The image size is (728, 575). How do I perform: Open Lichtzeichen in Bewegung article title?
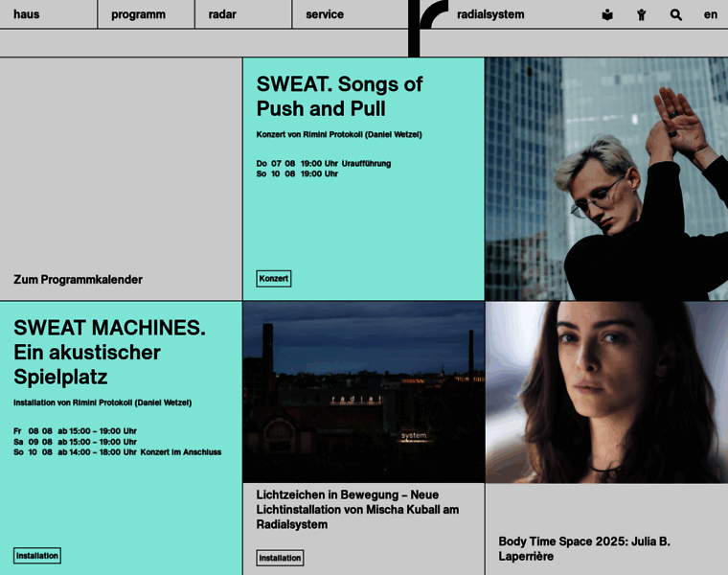(x=357, y=510)
